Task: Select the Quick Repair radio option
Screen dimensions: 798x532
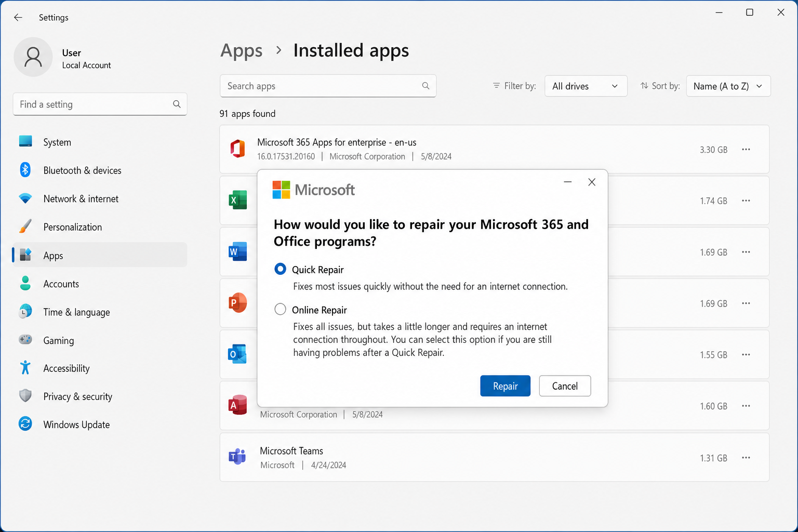Action: (280, 269)
